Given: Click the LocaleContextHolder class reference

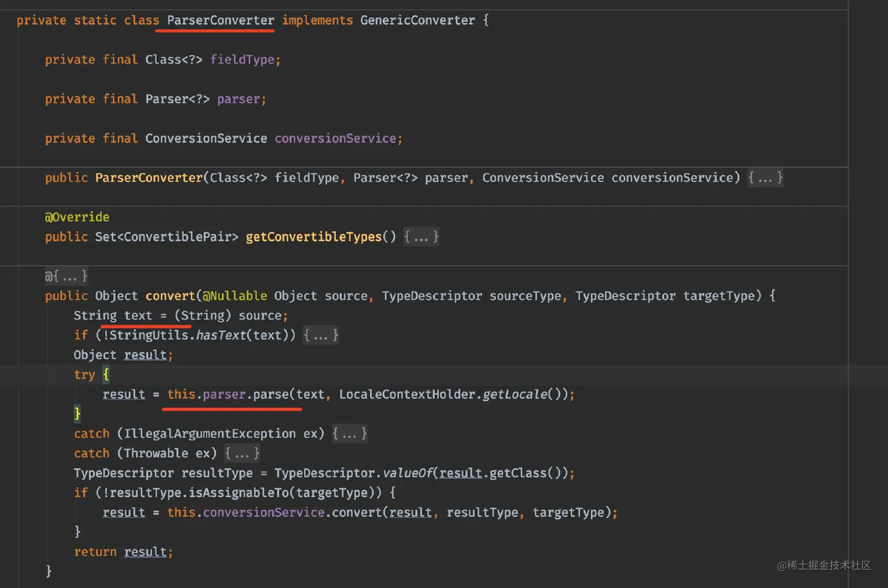Looking at the screenshot, I should pos(406,394).
